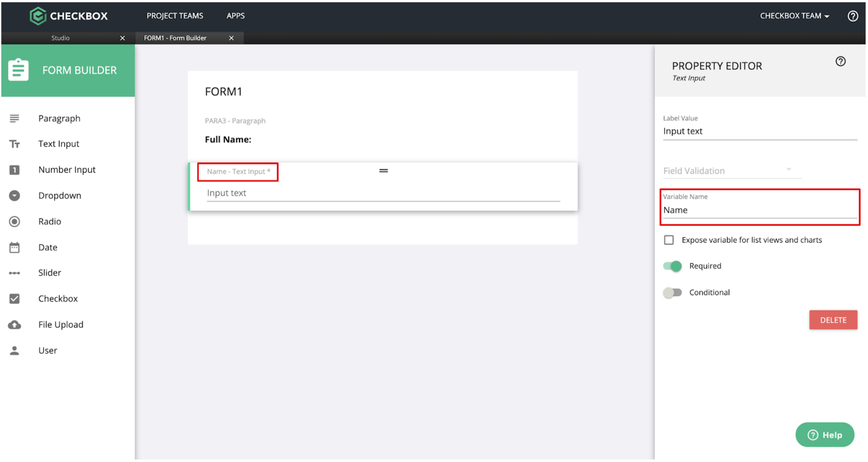Add a User component label
The width and height of the screenshot is (868, 462).
point(47,350)
